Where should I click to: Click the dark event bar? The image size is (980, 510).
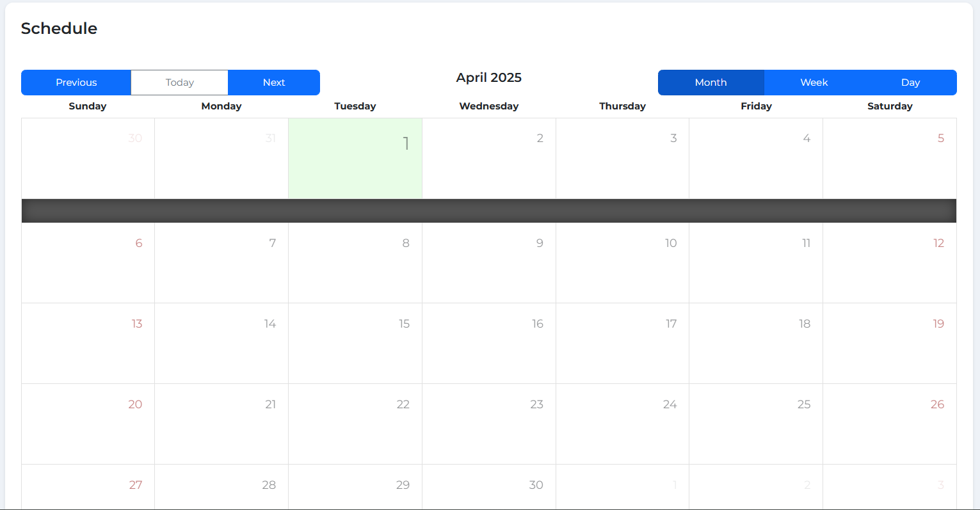coord(489,211)
